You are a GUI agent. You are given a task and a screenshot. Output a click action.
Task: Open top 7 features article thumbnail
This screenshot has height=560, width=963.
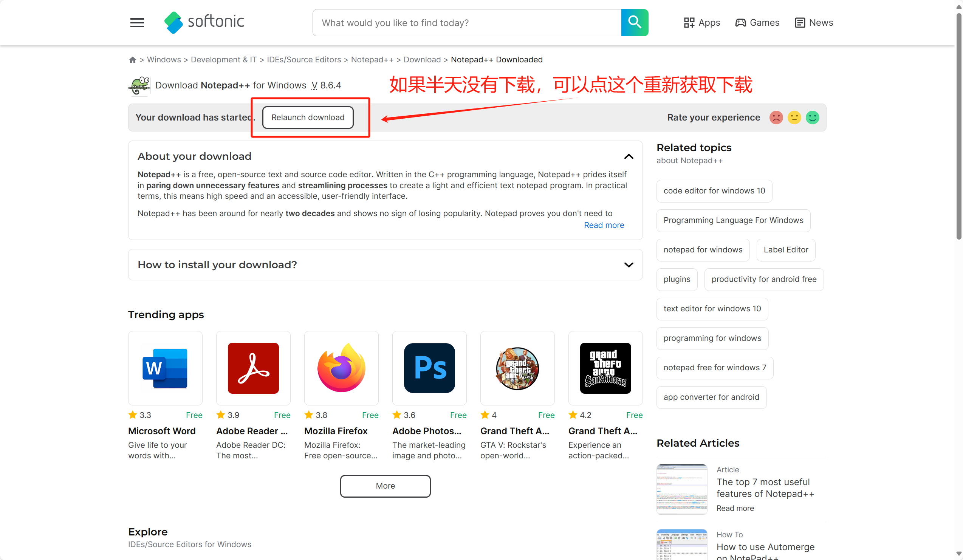pyautogui.click(x=682, y=489)
